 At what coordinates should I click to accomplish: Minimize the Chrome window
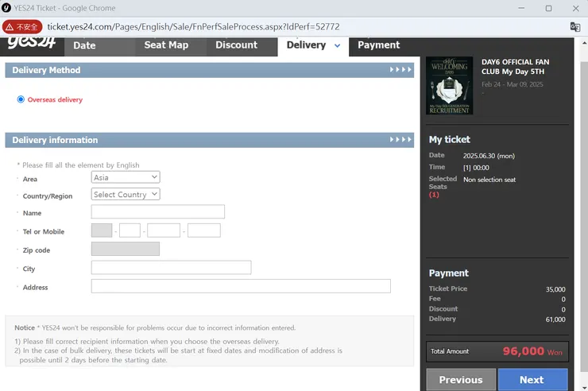(521, 8)
